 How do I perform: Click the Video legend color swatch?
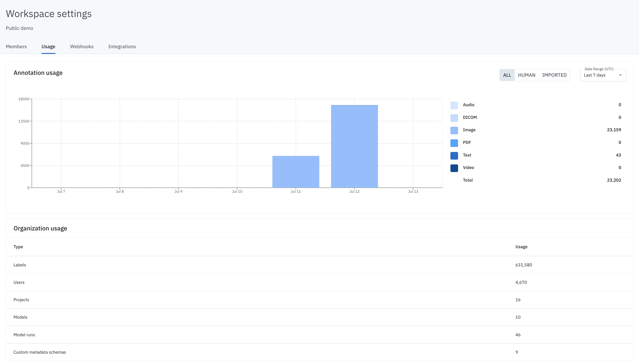coord(454,168)
